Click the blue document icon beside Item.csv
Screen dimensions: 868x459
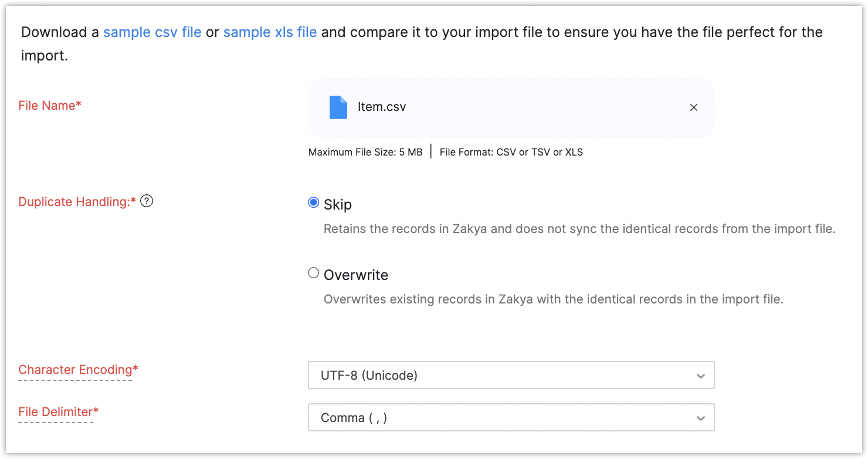338,107
